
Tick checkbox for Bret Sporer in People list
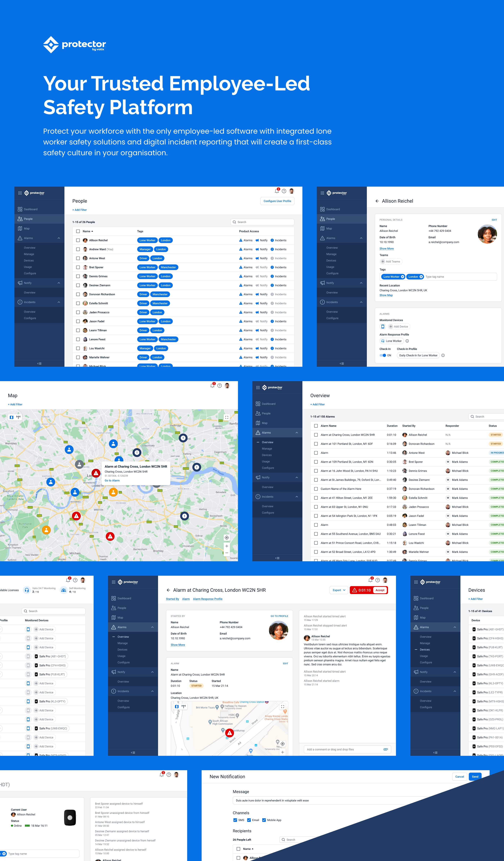[x=78, y=267]
